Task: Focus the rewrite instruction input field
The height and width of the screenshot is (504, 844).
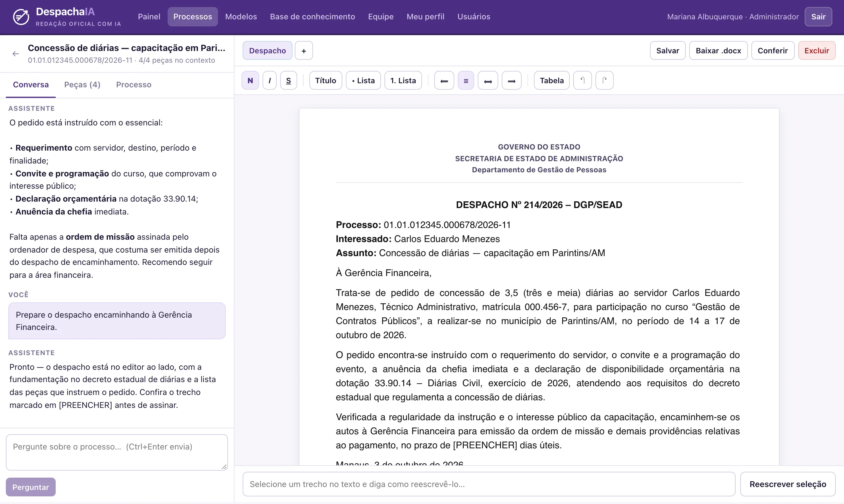Action: pyautogui.click(x=489, y=483)
